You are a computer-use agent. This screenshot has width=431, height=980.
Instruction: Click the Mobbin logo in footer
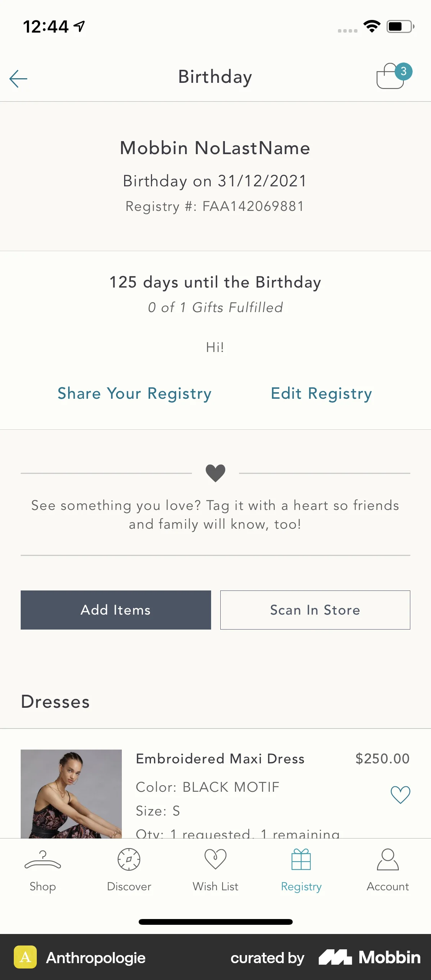click(x=370, y=957)
